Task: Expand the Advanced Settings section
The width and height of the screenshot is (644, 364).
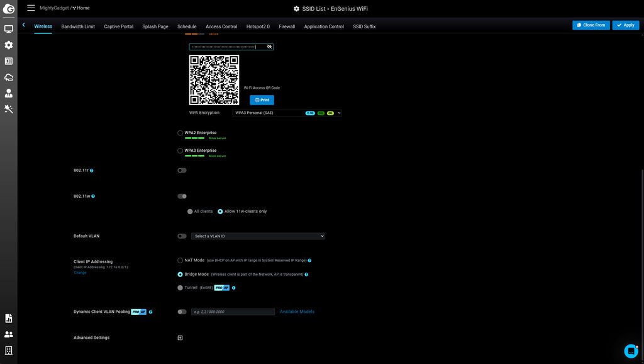Action: click(x=180, y=338)
